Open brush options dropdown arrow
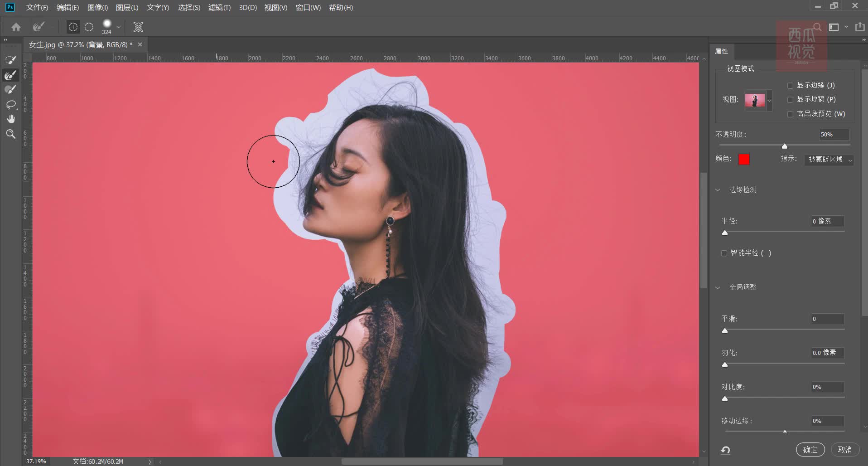This screenshot has width=868, height=466. pyautogui.click(x=119, y=27)
